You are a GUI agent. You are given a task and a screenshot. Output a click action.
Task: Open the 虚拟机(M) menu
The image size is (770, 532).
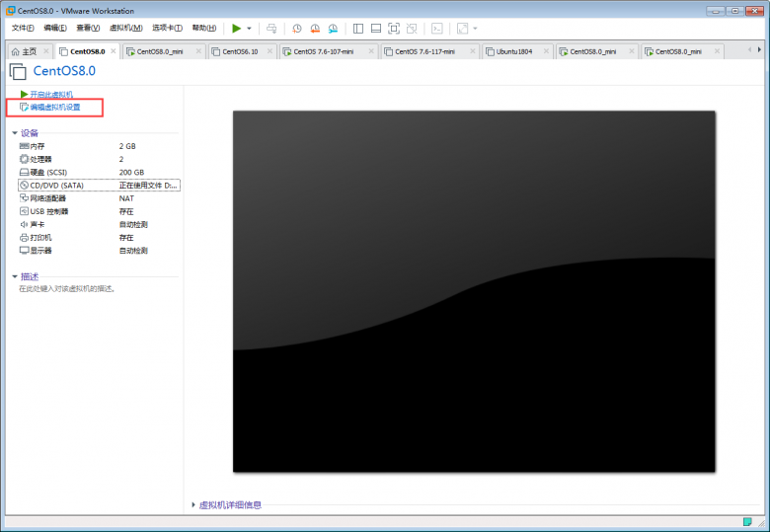click(x=123, y=28)
